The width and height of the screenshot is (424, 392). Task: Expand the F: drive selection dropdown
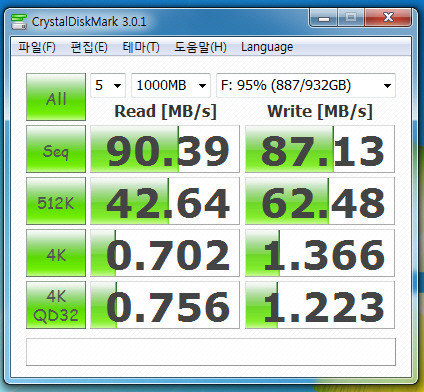click(306, 86)
